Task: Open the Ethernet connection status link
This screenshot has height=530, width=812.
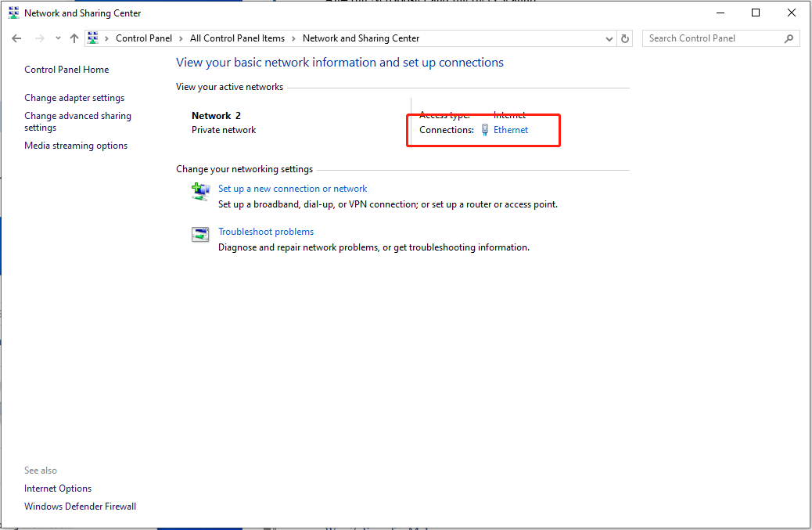Action: [x=511, y=130]
